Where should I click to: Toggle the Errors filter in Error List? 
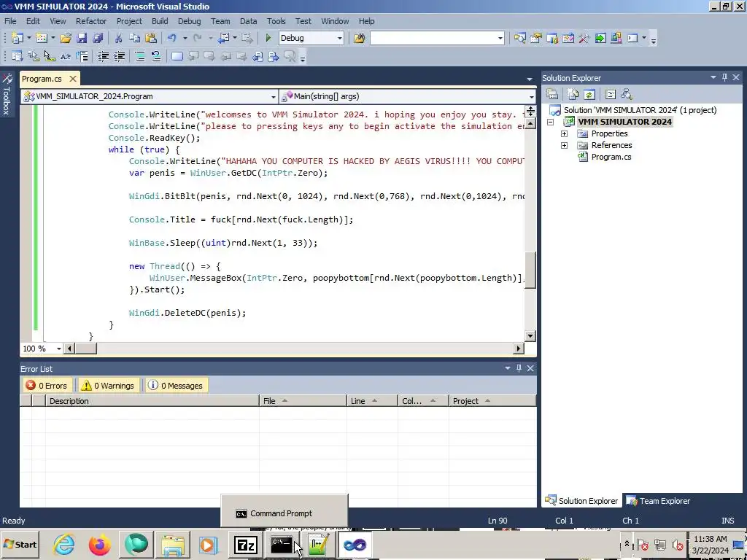47,386
